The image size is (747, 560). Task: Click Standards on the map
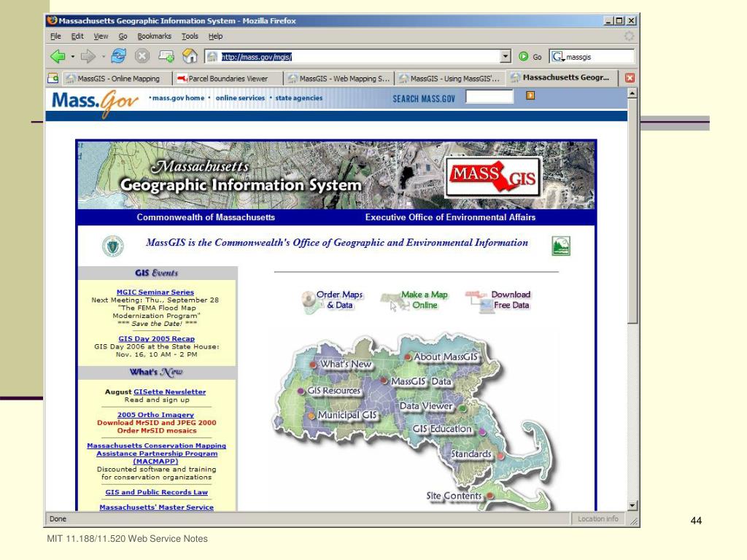[471, 454]
